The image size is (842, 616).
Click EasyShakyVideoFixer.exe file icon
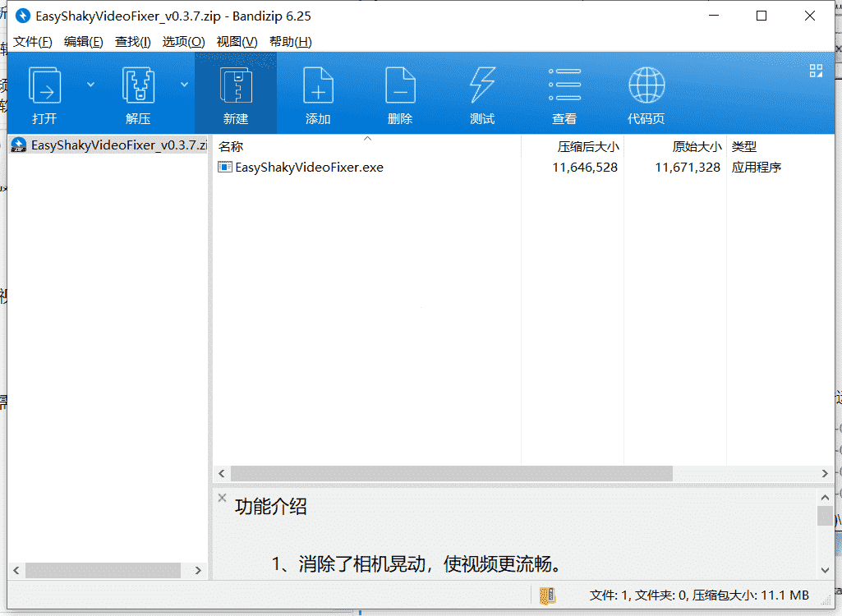point(224,167)
